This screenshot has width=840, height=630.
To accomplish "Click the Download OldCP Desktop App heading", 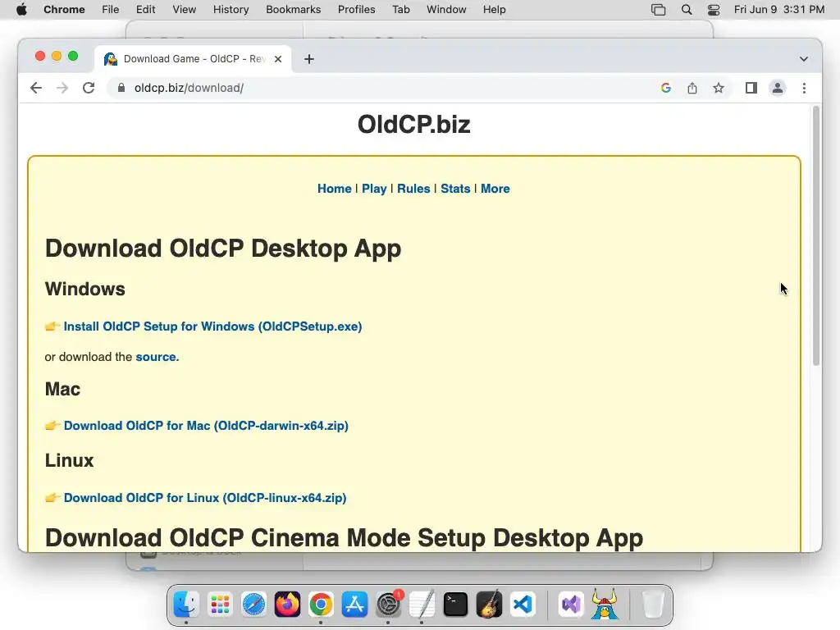I will coord(223,249).
